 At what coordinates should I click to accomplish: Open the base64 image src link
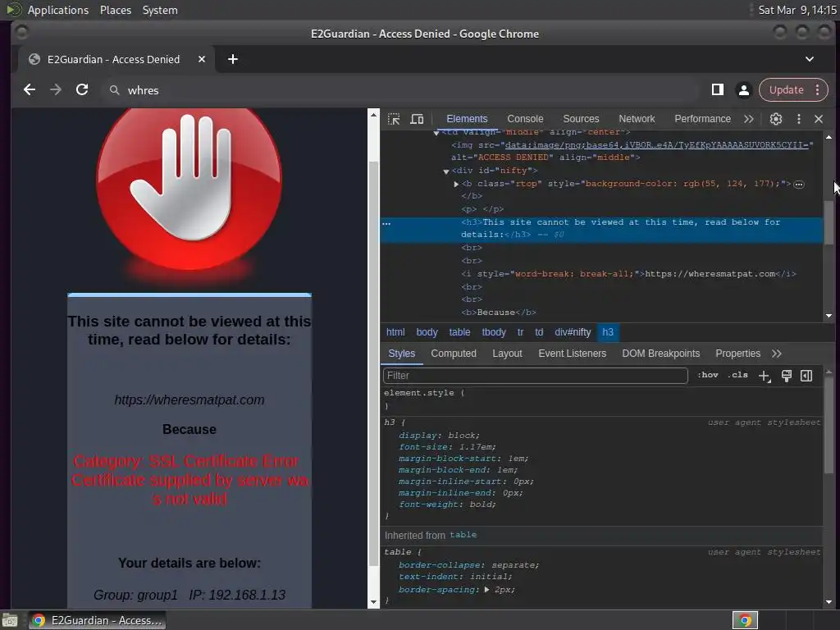click(x=656, y=144)
